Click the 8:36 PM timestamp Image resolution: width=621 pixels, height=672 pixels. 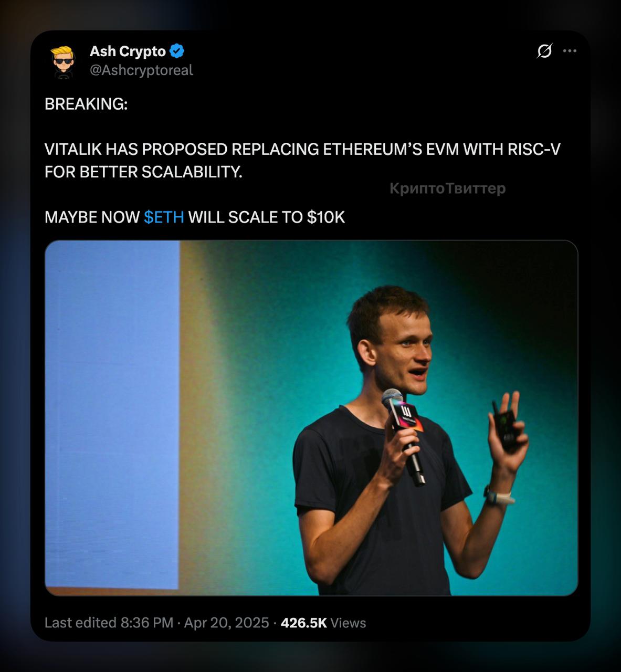coord(147,623)
